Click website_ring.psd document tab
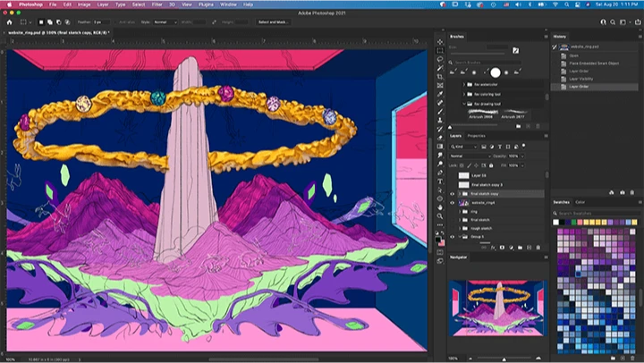 pos(58,32)
